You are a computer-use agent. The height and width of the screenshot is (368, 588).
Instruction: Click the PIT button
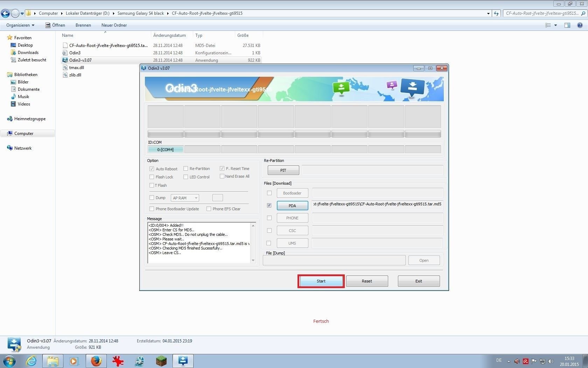[283, 170]
